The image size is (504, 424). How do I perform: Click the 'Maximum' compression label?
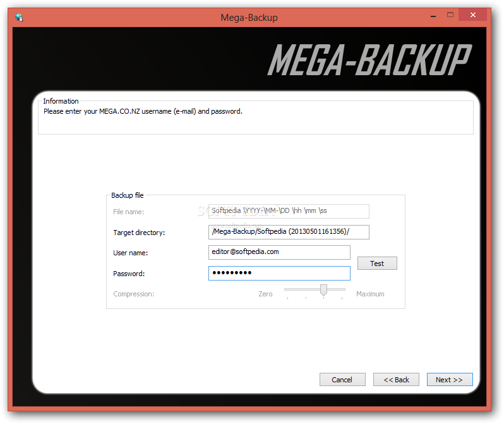[x=370, y=294]
